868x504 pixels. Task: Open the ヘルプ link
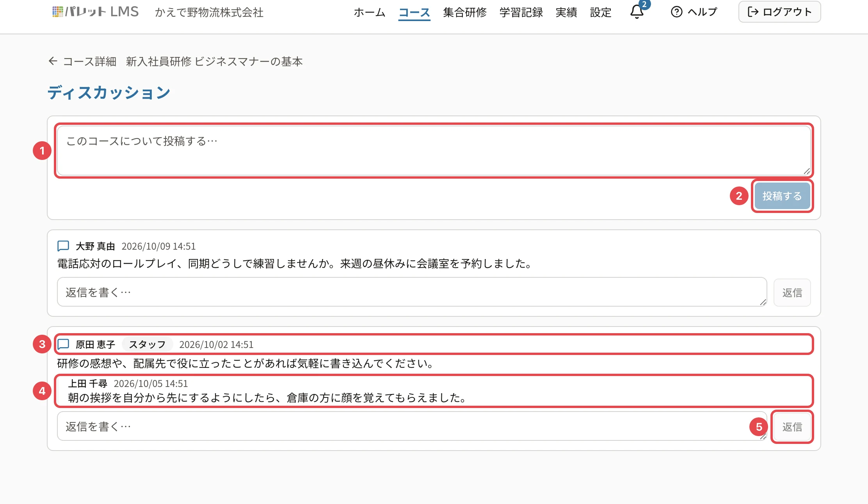[x=694, y=12]
